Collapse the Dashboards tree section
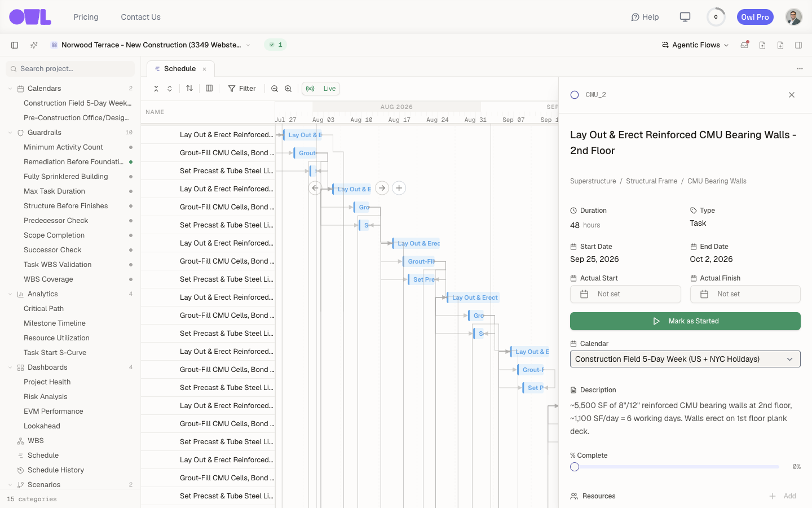This screenshot has height=508, width=812. [x=10, y=367]
